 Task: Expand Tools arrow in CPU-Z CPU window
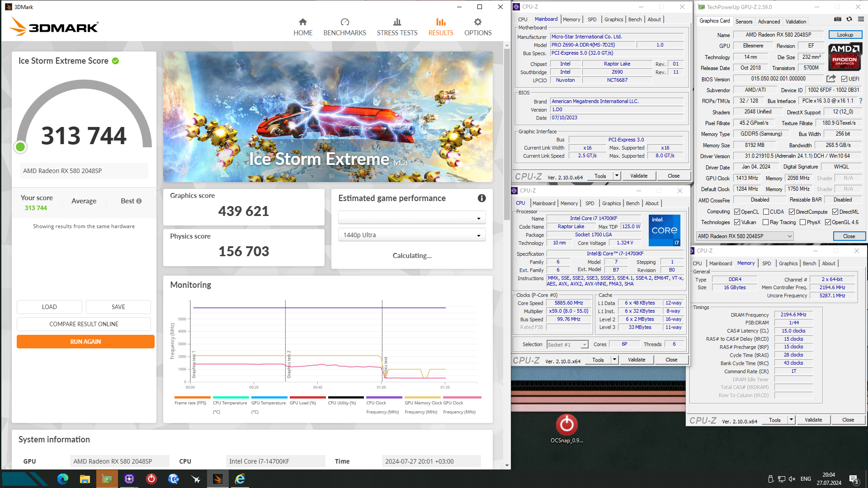[x=614, y=360]
